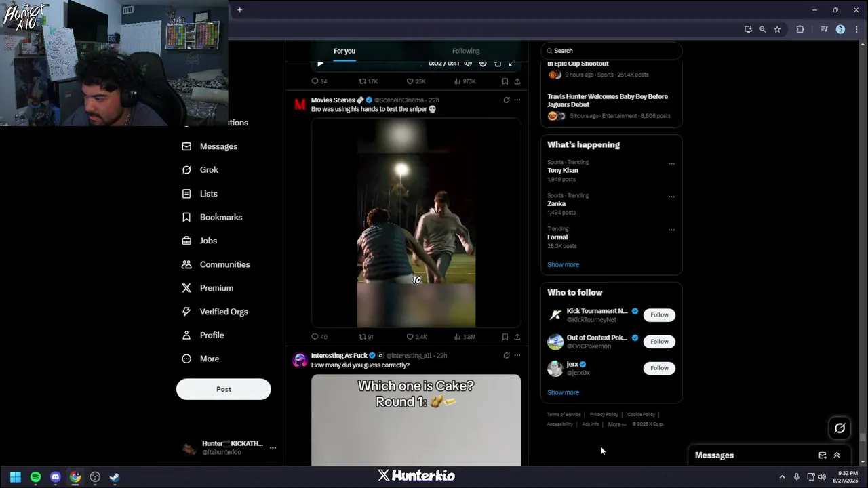The image size is (868, 488).
Task: Open Grok actions on Interesting As Fuck post
Action: [507, 355]
